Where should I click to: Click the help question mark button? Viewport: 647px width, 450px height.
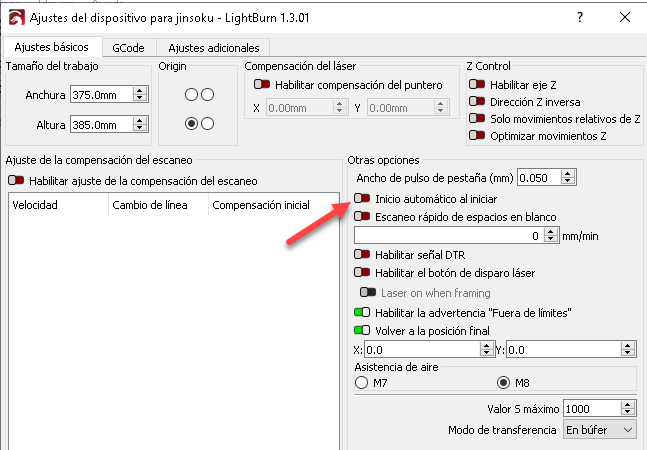click(580, 17)
